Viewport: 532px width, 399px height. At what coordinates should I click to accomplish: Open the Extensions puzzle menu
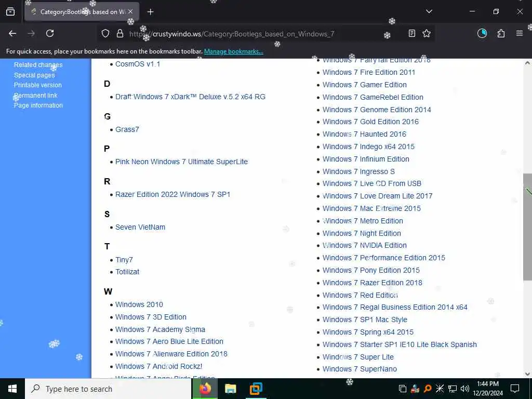pos(501,33)
